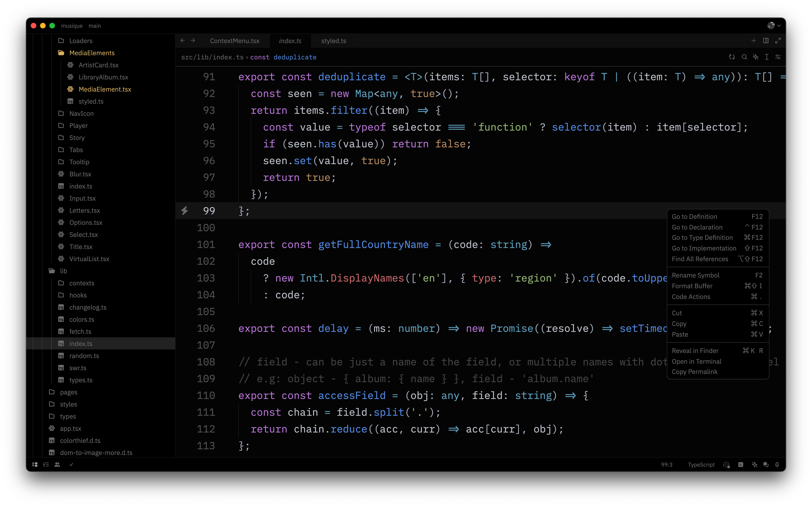This screenshot has height=506, width=812.
Task: Collapse the lib folder
Action: click(x=63, y=271)
